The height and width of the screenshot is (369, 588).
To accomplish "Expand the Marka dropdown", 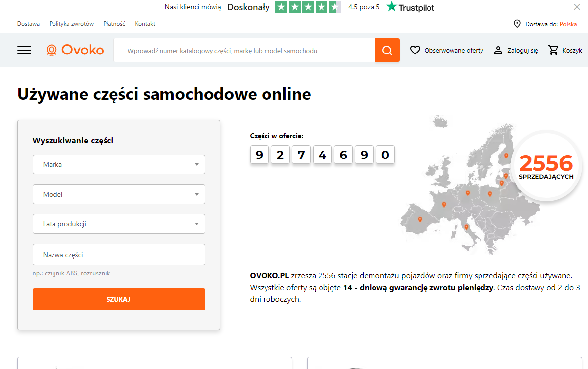I will [119, 164].
